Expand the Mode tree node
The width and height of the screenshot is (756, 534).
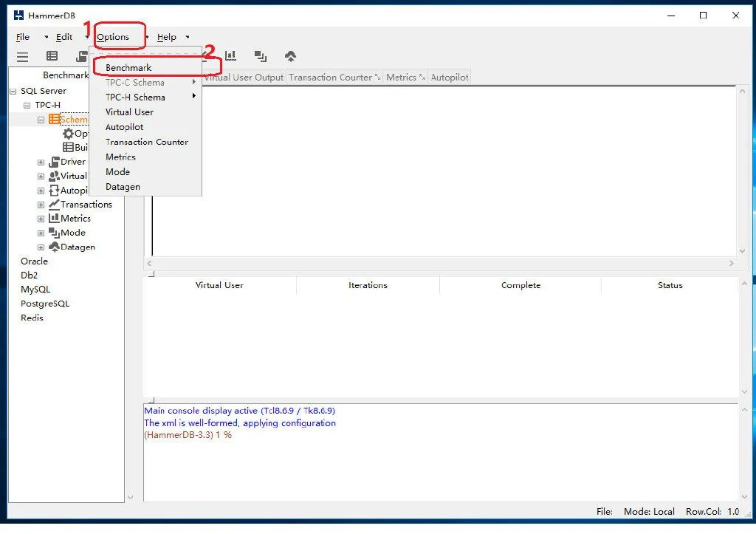coord(41,233)
